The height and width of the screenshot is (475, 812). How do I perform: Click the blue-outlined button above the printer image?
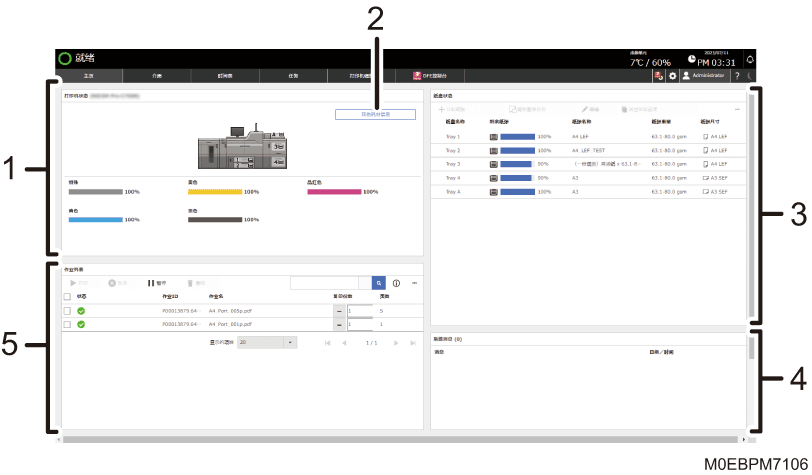pos(375,114)
